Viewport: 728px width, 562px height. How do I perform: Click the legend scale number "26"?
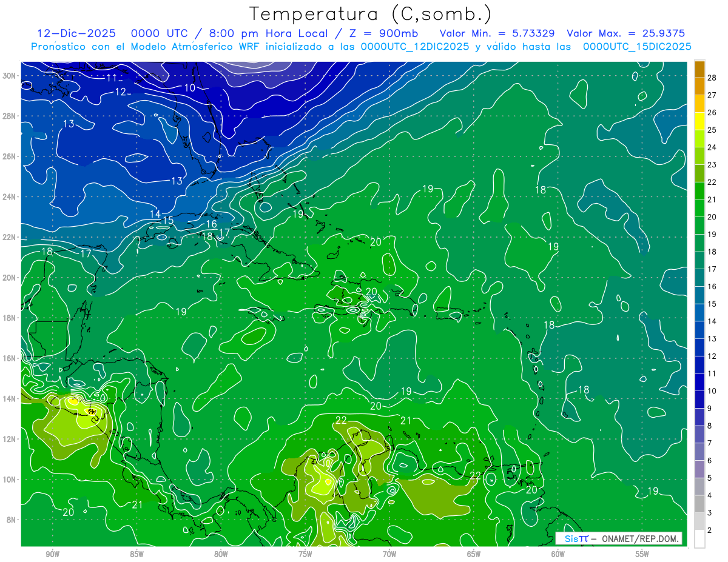coord(712,112)
